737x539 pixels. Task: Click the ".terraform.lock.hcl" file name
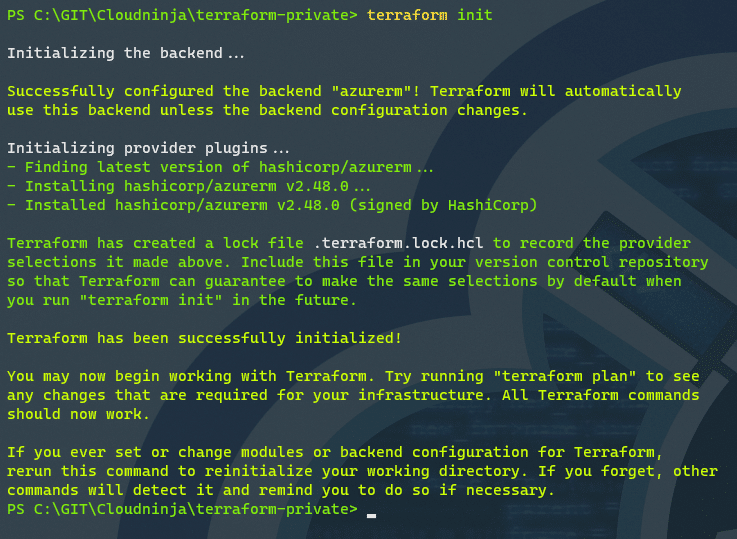tap(398, 243)
